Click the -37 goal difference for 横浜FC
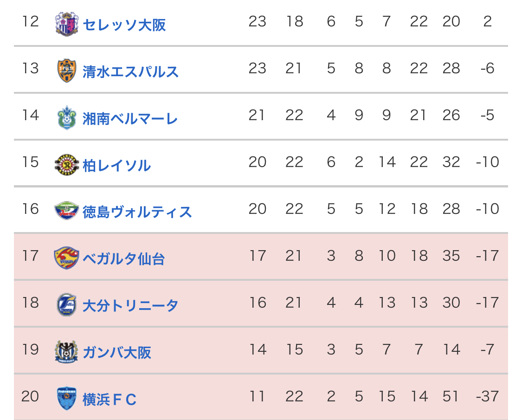522x420 pixels. 487,396
